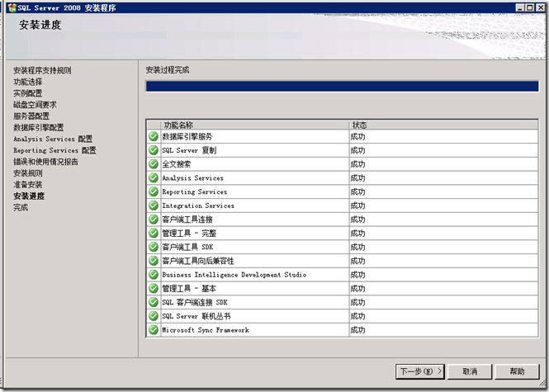The image size is (549, 392).
Task: Select the 服务器配置 step in sidebar
Action: [31, 116]
